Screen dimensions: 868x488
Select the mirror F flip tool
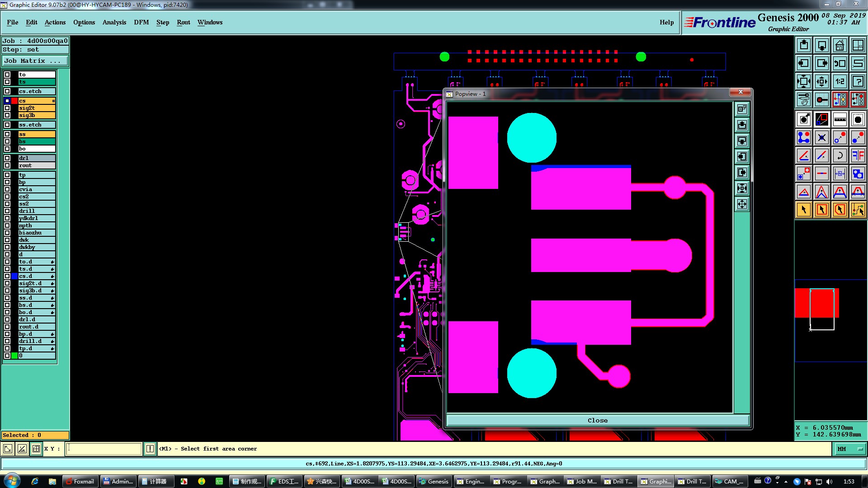pos(858,155)
